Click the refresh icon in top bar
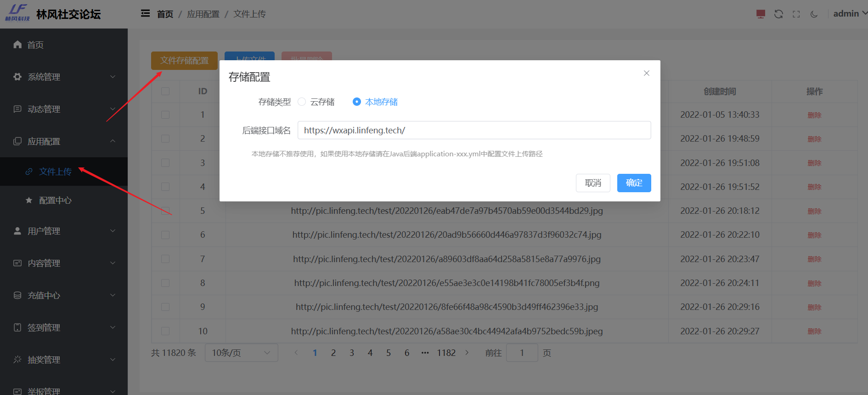The image size is (868, 395). pyautogui.click(x=778, y=14)
